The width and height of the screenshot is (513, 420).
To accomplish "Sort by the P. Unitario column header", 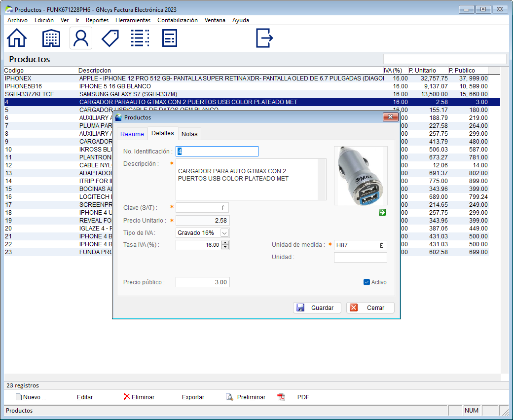I will point(428,71).
